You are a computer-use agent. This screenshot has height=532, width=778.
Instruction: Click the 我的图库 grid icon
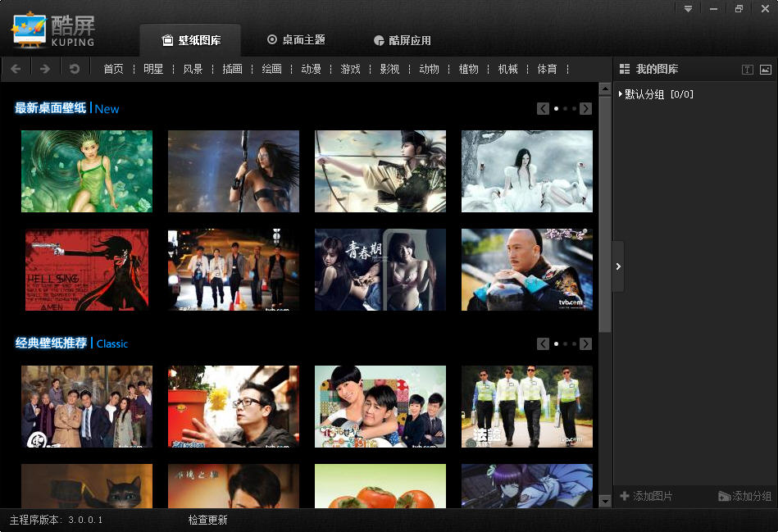pyautogui.click(x=625, y=69)
